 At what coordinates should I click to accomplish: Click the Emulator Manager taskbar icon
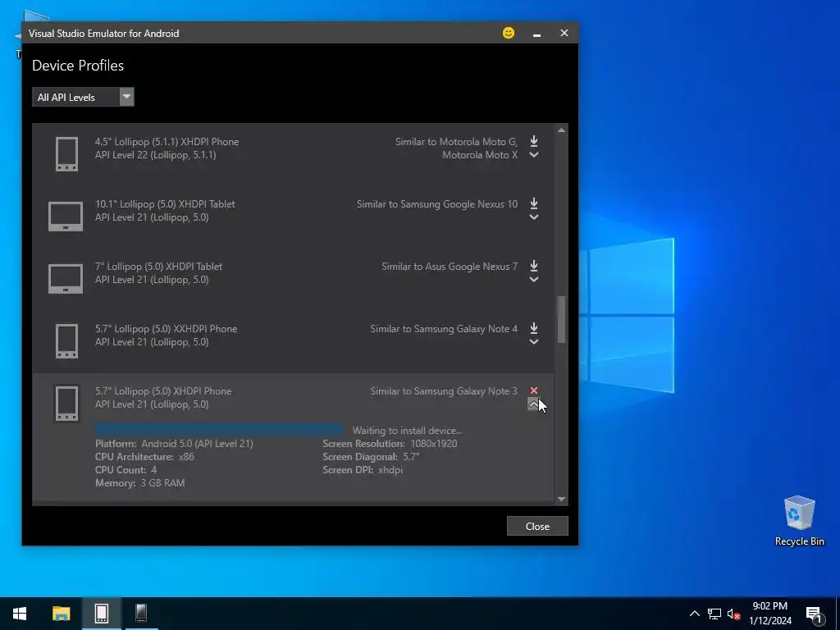pyautogui.click(x=101, y=614)
